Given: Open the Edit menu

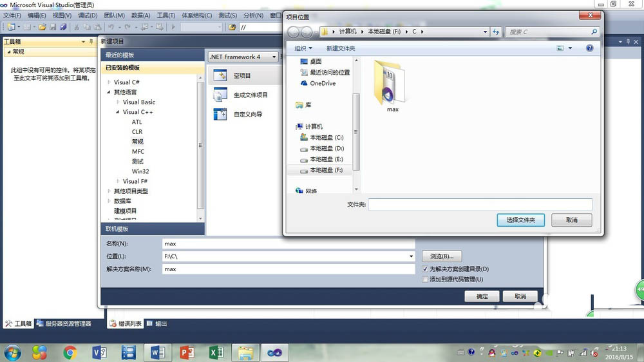Looking at the screenshot, I should click(37, 15).
